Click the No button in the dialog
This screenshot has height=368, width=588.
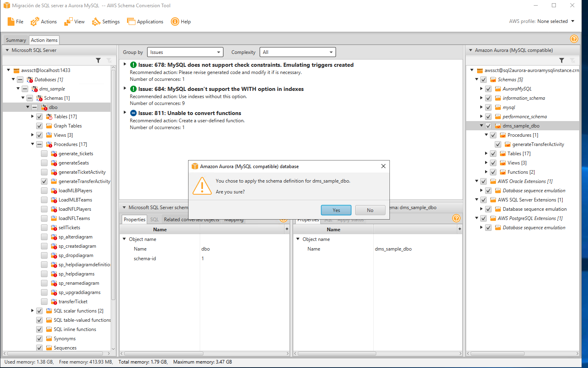(x=370, y=210)
